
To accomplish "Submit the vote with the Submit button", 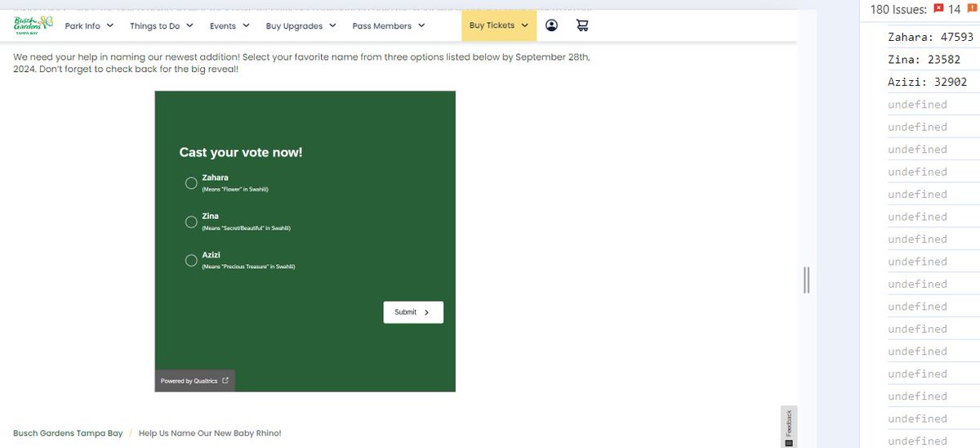I will coord(413,312).
